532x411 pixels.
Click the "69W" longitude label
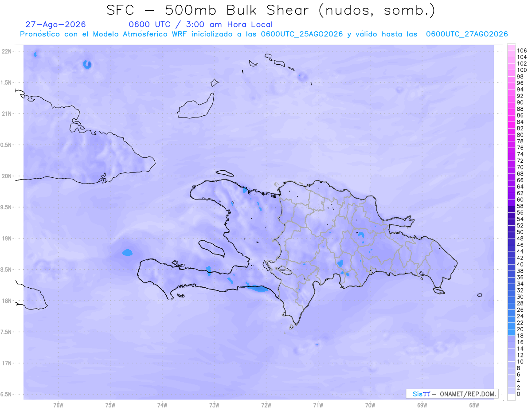(x=422, y=405)
